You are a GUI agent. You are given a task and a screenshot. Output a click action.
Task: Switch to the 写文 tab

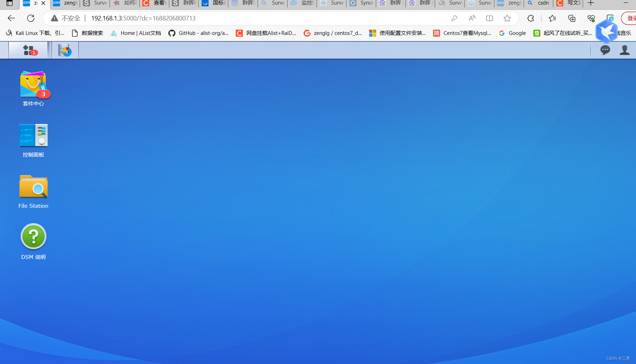(568, 3)
